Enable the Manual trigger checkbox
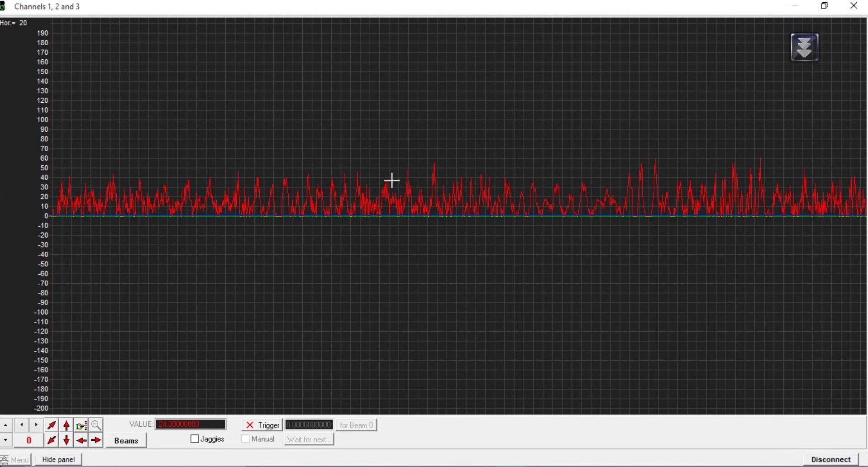The height and width of the screenshot is (467, 868). [x=246, y=438]
